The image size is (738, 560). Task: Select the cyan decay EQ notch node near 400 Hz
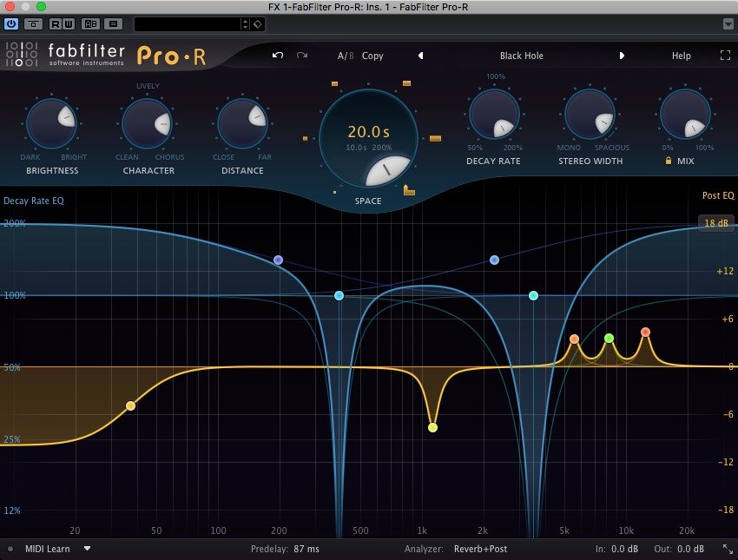coord(339,295)
